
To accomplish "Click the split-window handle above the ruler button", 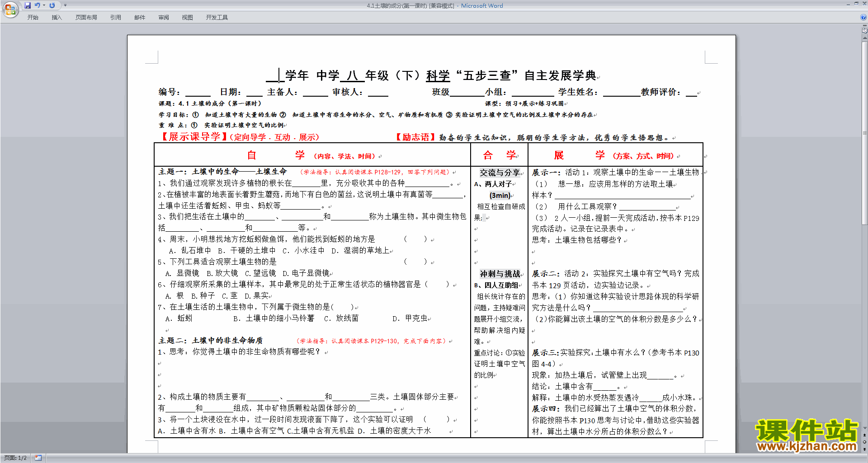I will [x=865, y=26].
